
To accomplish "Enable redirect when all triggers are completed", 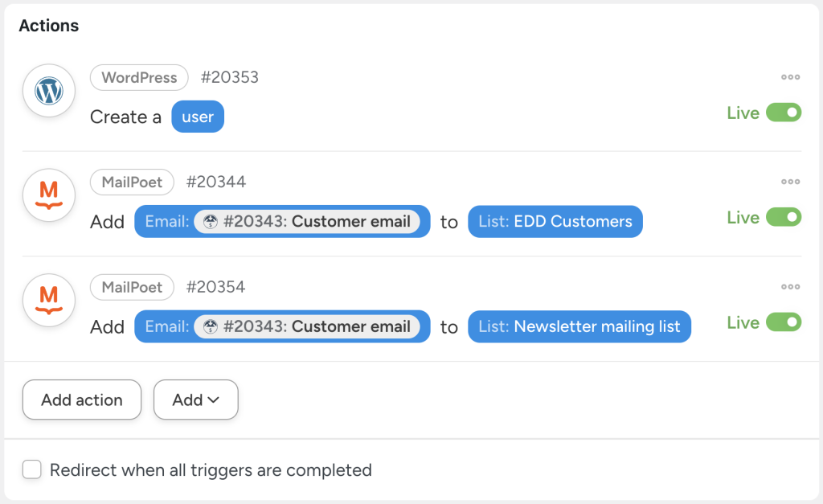I will point(31,469).
